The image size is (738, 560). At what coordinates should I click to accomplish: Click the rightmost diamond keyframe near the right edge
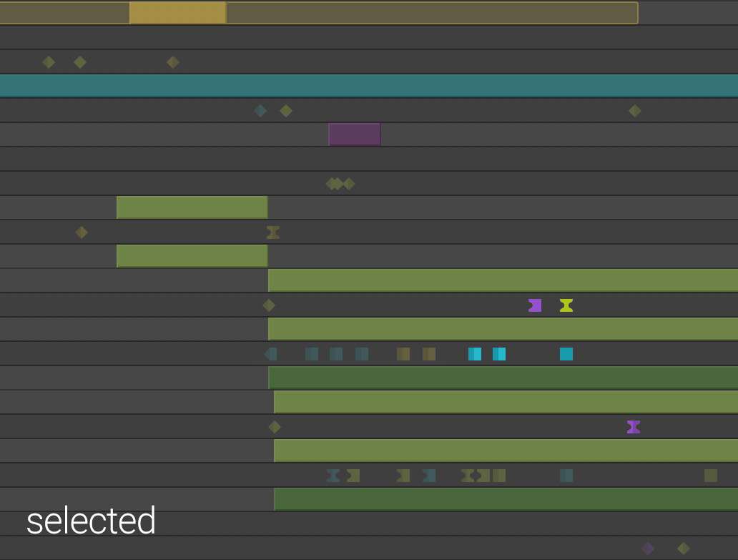[634, 111]
